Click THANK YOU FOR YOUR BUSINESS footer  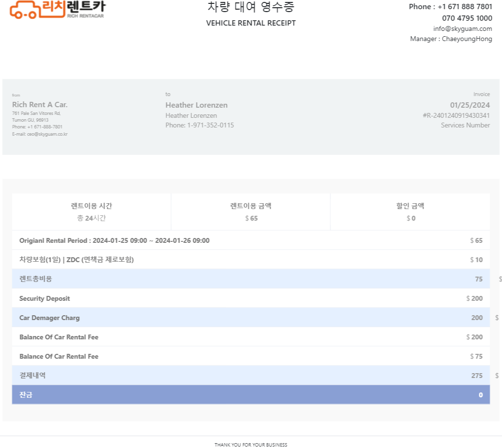251,445
